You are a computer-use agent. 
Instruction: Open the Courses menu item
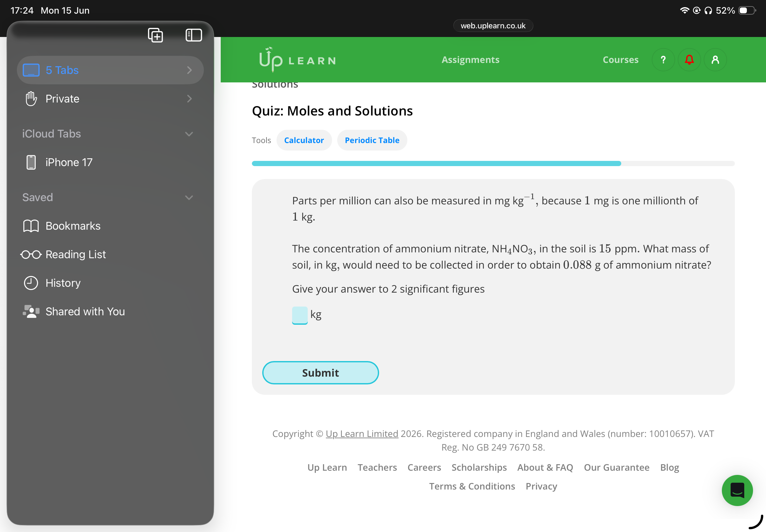tap(621, 60)
